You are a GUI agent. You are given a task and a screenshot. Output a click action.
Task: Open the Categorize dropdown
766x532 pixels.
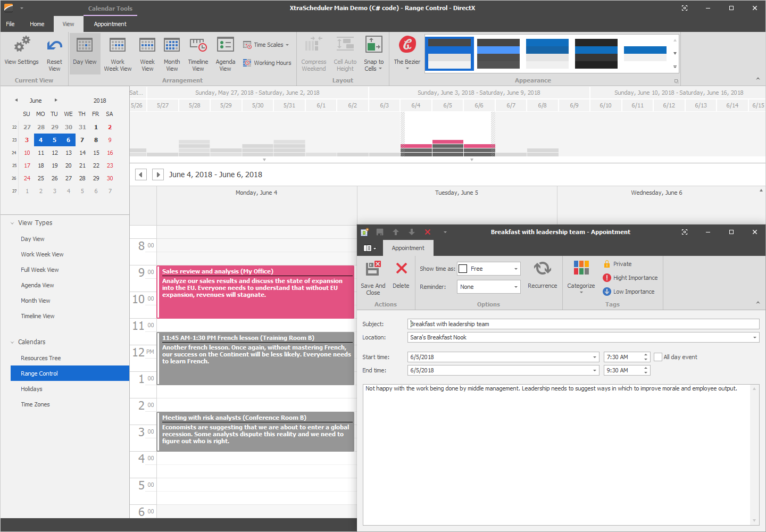click(x=581, y=278)
